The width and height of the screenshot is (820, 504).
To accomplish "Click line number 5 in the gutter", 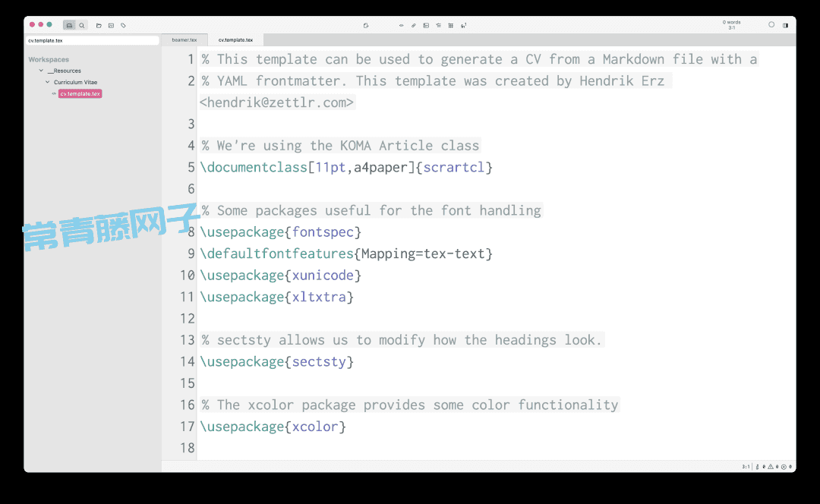I will [191, 167].
